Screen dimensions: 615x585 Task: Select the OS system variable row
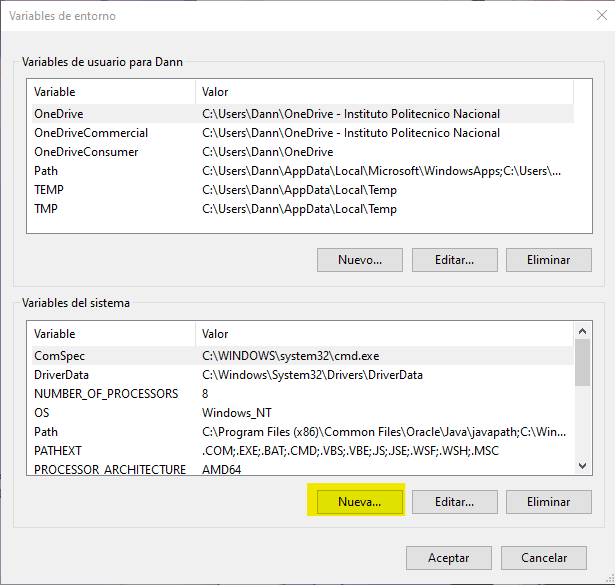tap(302, 413)
